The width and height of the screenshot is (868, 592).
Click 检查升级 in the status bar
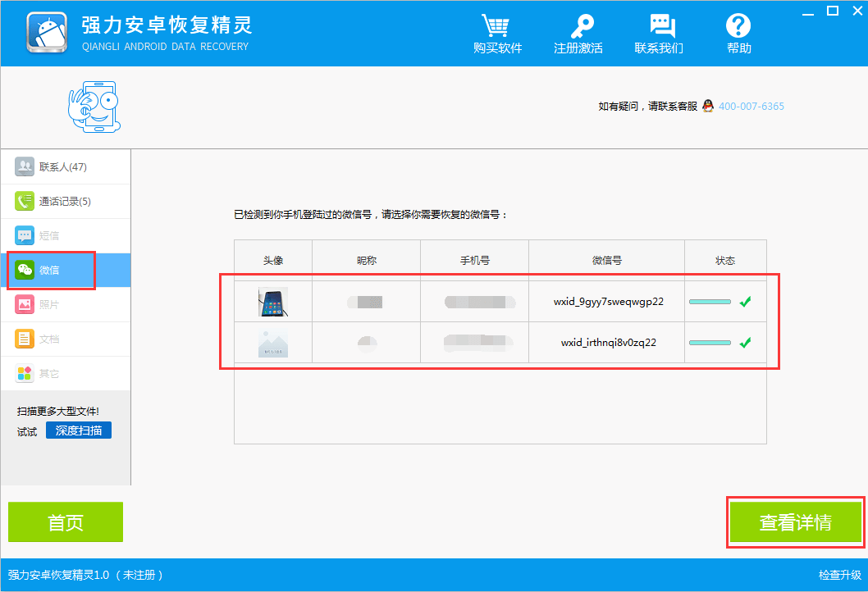(840, 575)
